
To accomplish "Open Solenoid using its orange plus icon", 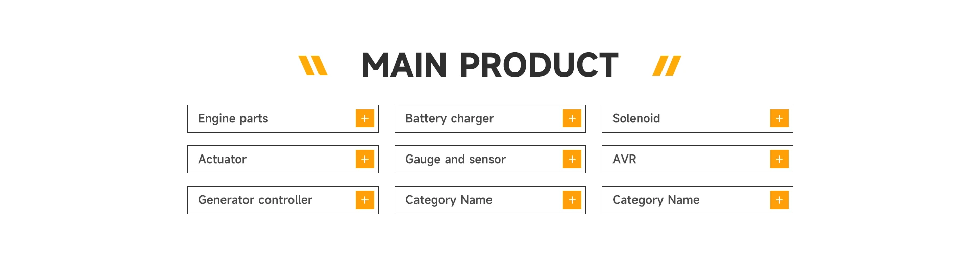I will [779, 118].
